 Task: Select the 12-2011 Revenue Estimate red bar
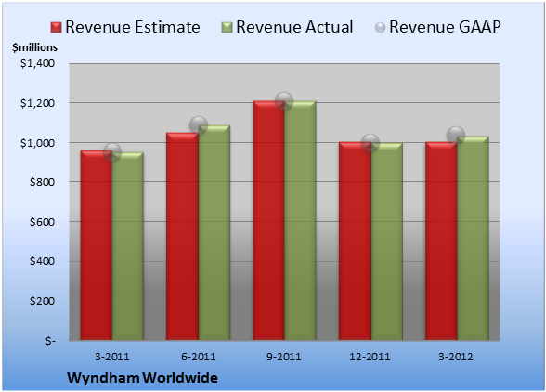pyautogui.click(x=355, y=242)
